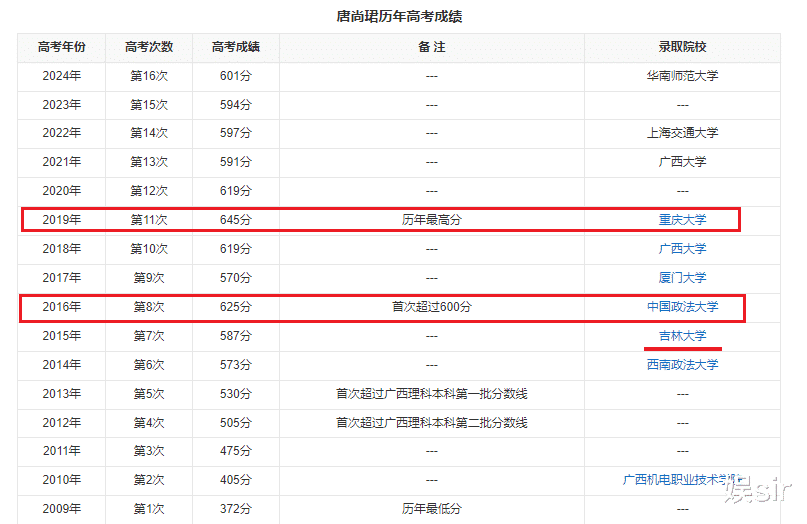
Task: Select 广西大学 in the 2021年 row
Action: tap(682, 162)
